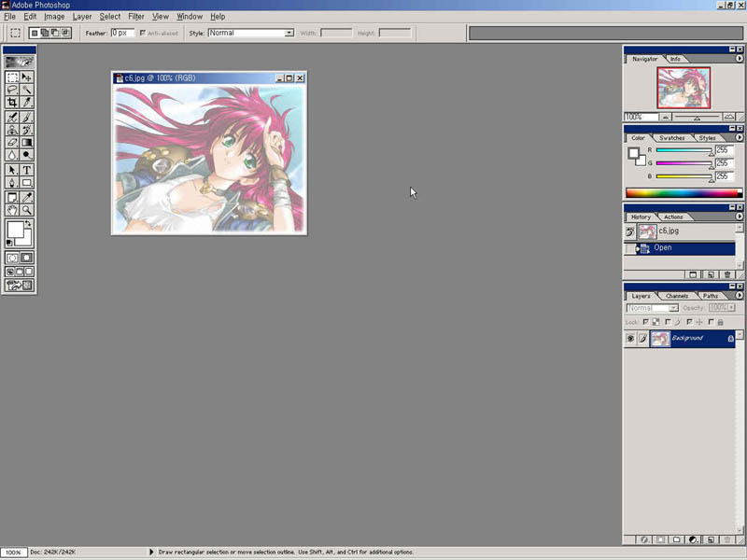The height and width of the screenshot is (560, 747).
Task: Toggle Lock transparent pixels checkbox
Action: click(x=646, y=322)
